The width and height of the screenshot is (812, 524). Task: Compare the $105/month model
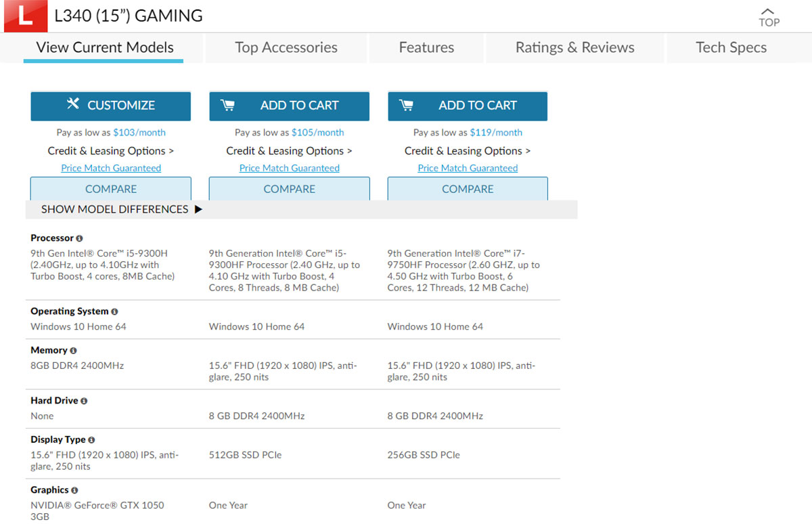(289, 189)
